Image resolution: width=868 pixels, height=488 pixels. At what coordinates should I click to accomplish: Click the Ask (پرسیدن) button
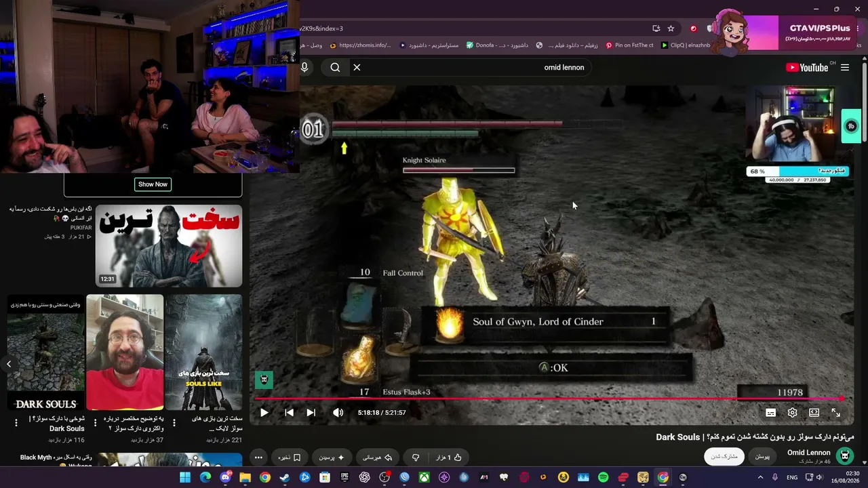tap(332, 457)
